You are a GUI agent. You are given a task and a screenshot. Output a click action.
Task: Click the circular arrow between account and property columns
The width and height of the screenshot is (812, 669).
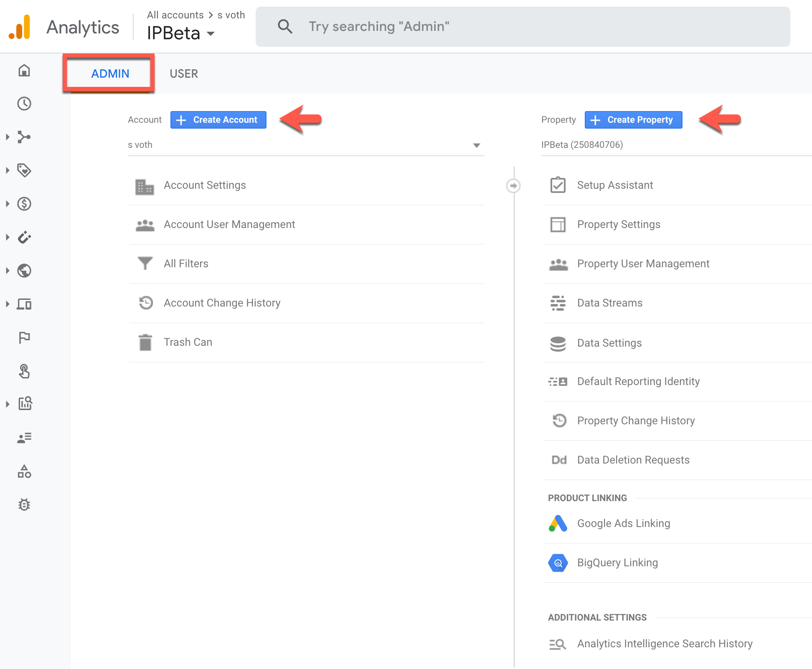(x=513, y=185)
